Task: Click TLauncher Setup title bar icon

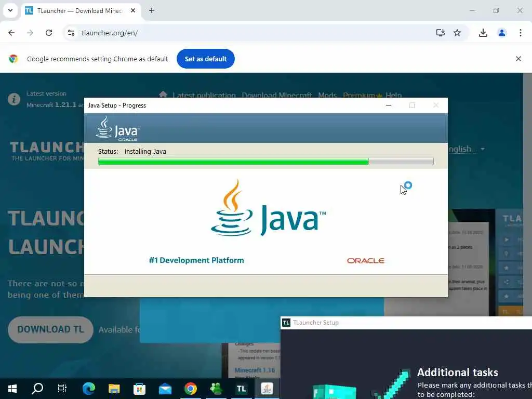Action: tap(286, 323)
